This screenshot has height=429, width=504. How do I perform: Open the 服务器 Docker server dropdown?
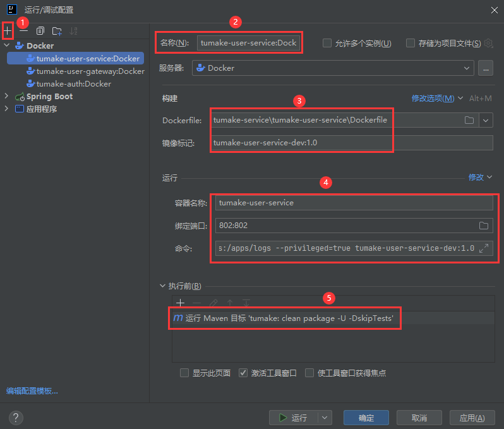coord(333,68)
